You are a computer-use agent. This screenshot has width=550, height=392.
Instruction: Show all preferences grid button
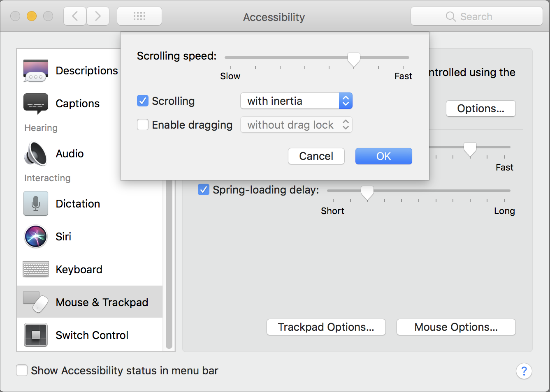(x=139, y=16)
